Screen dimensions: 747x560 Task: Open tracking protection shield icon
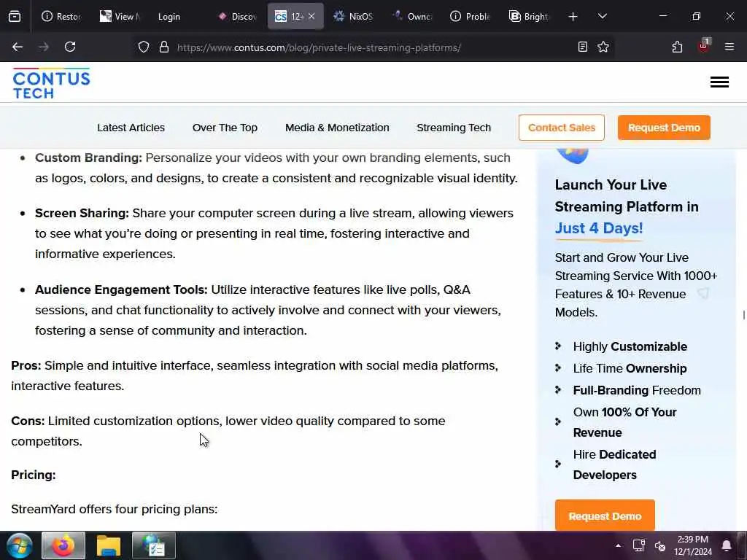click(144, 47)
